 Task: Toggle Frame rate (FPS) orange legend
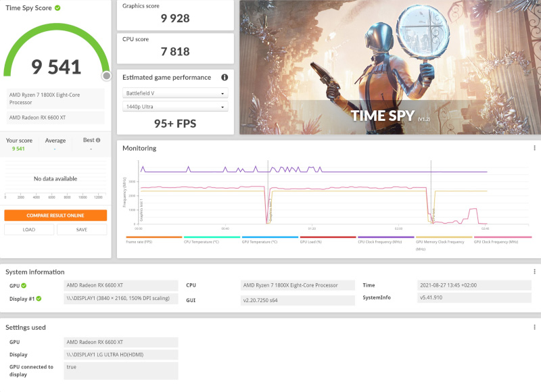(x=154, y=240)
